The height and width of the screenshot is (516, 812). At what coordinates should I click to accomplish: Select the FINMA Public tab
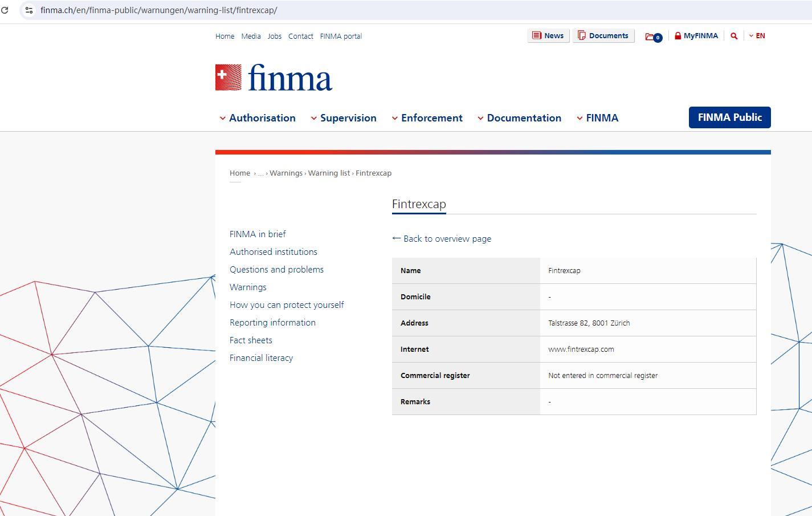pos(729,117)
